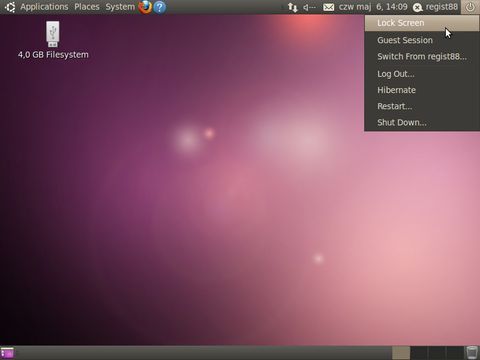
Task: Choose Log Out... option
Action: pyautogui.click(x=422, y=74)
